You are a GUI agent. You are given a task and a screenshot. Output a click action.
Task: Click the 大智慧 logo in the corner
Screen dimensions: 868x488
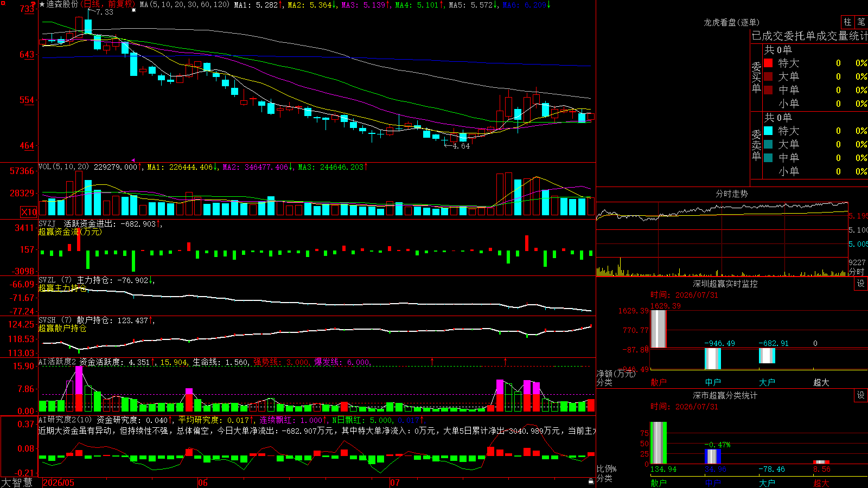[x=17, y=482]
